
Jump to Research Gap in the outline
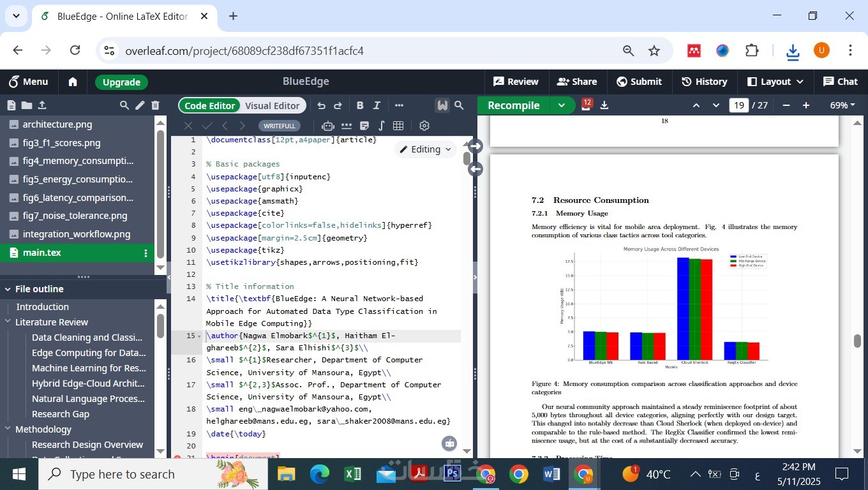click(x=61, y=414)
